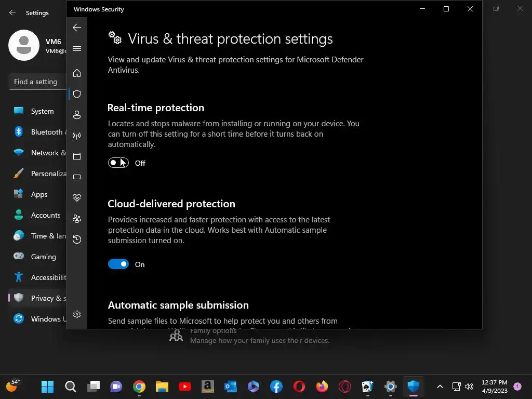Open Windows Security settings gear icon
The image size is (532, 399).
click(77, 314)
